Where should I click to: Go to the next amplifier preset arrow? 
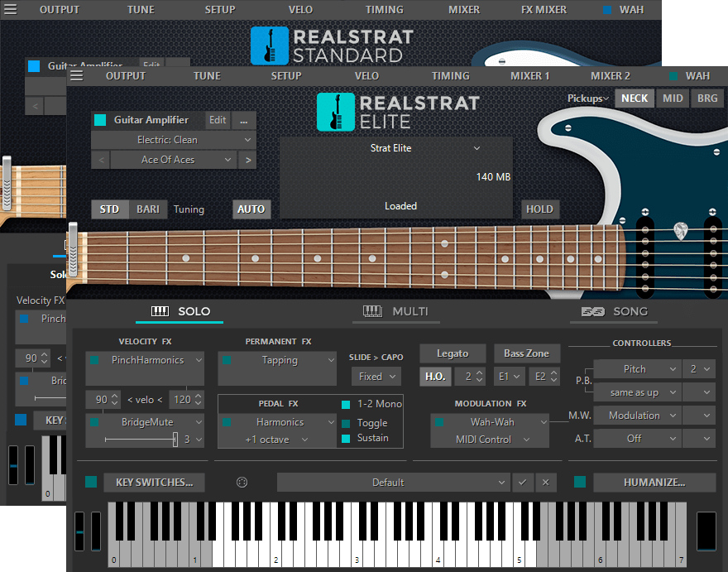pos(247,160)
